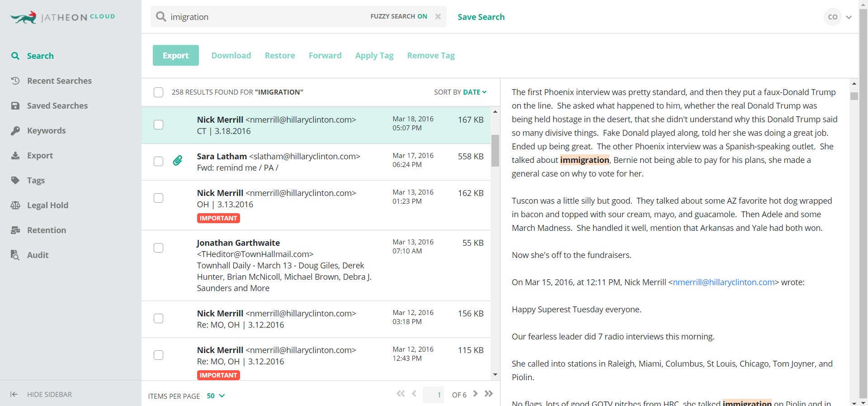The width and height of the screenshot is (868, 406).
Task: Open the Search section in sidebar
Action: click(x=40, y=56)
